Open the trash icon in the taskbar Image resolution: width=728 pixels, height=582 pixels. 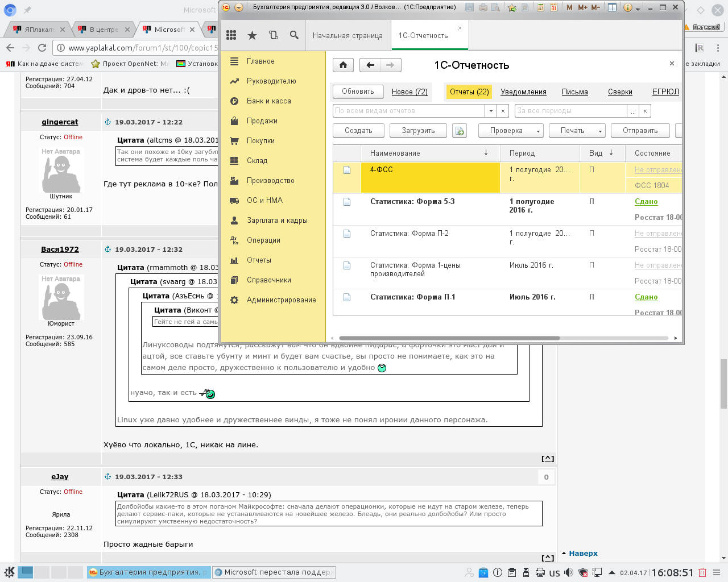pos(702,572)
